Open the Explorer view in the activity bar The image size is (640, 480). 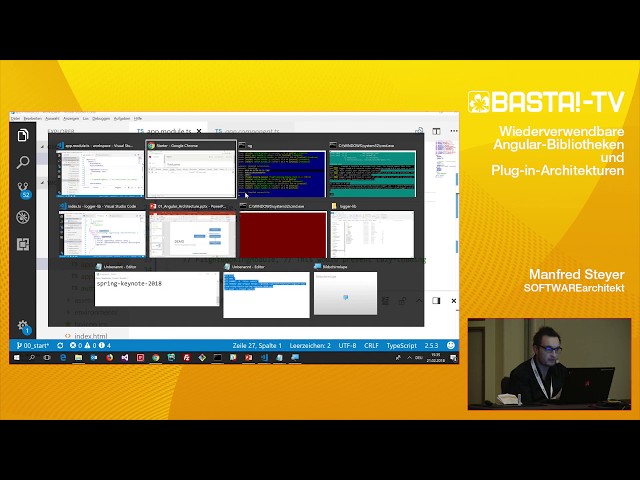[x=23, y=135]
